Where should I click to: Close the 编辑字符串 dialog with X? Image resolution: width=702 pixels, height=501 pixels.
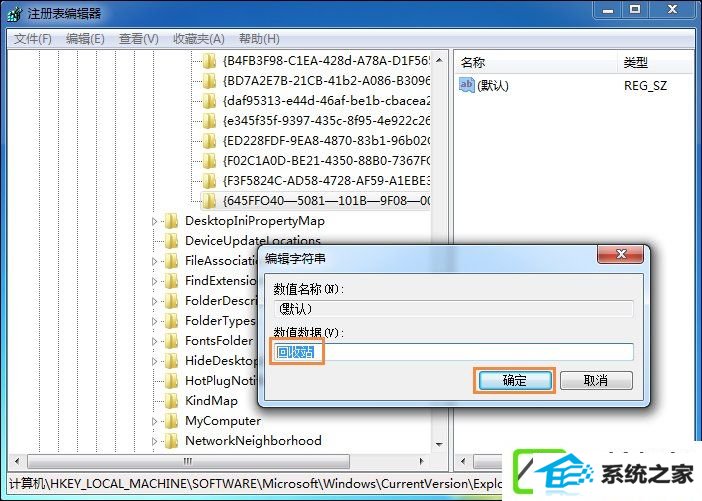click(x=621, y=254)
